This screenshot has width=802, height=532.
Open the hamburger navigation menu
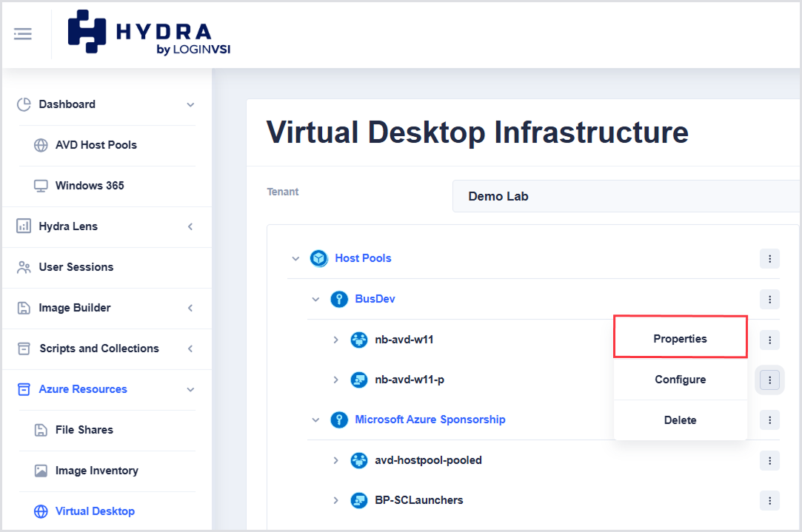(x=22, y=34)
